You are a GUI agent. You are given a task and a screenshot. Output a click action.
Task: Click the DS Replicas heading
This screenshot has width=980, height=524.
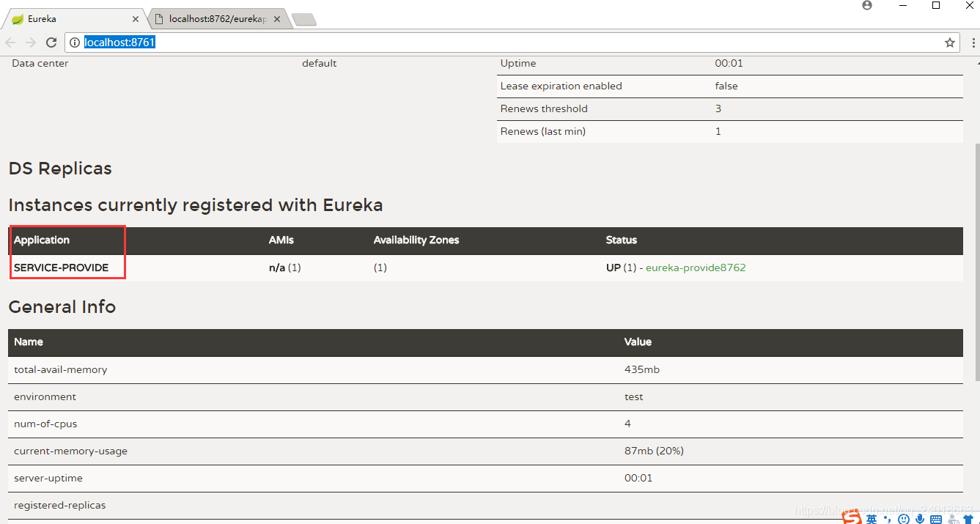point(60,169)
